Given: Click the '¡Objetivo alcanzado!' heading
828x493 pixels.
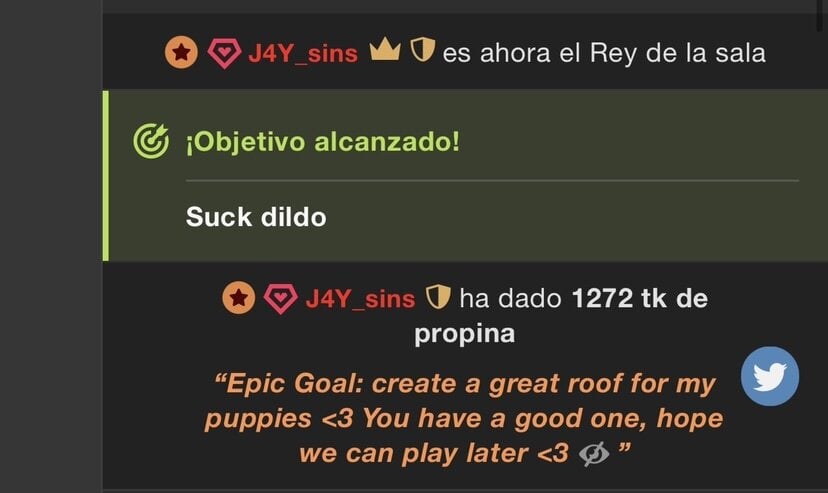Looking at the screenshot, I should [x=323, y=142].
